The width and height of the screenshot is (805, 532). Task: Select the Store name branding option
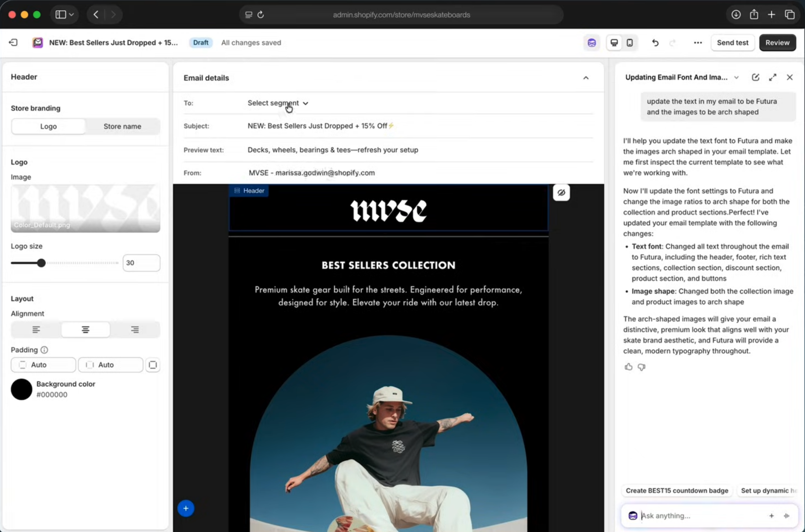point(122,126)
